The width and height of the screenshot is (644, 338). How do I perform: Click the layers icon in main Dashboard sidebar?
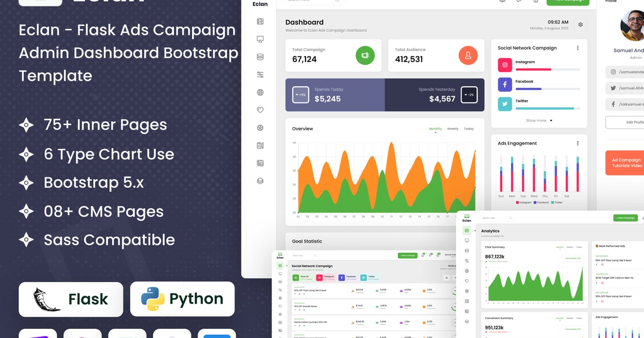pyautogui.click(x=260, y=181)
